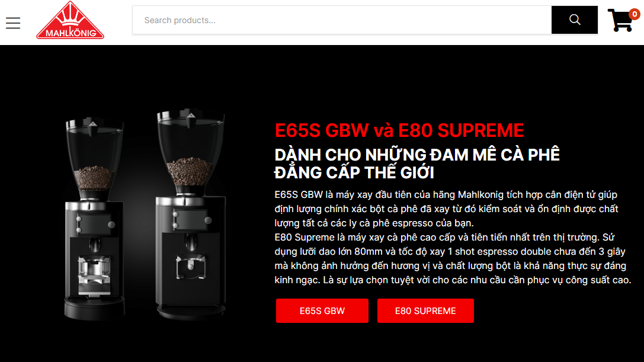Viewport: 644px width, 362px height.
Task: Click the Mahlkönig logo
Action: tap(71, 20)
